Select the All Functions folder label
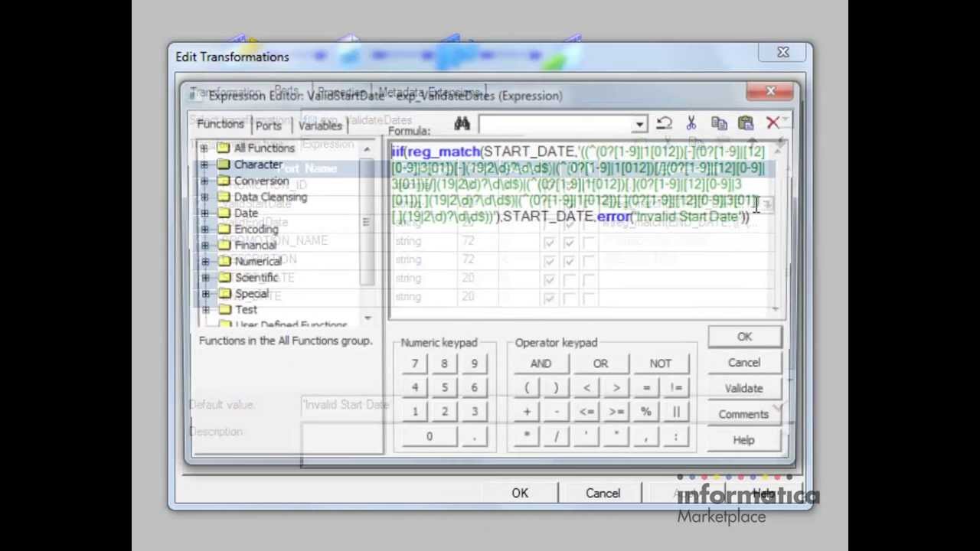 [264, 148]
